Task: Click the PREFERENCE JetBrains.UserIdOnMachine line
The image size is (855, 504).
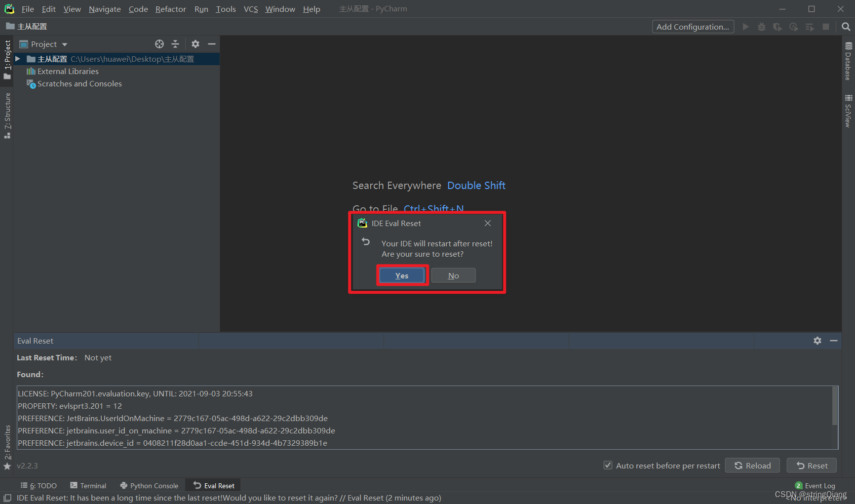Action: click(173, 418)
